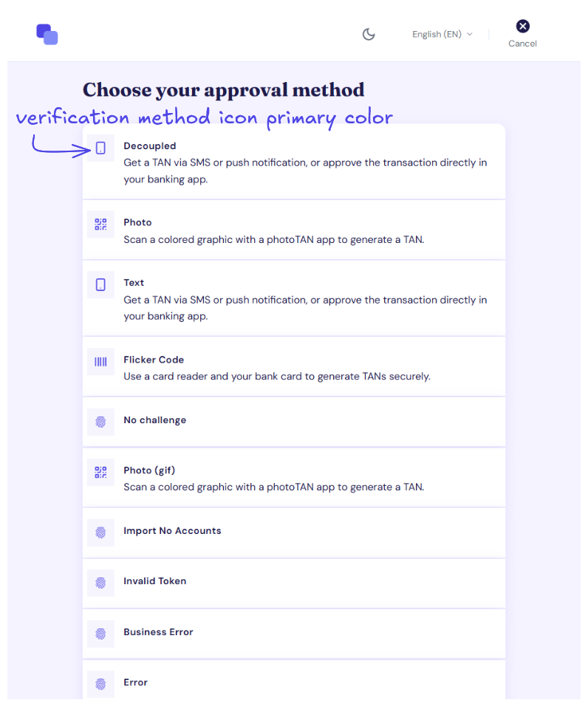Viewport: 588px width, 706px height.
Task: Select the No challenge option
Action: tap(293, 422)
